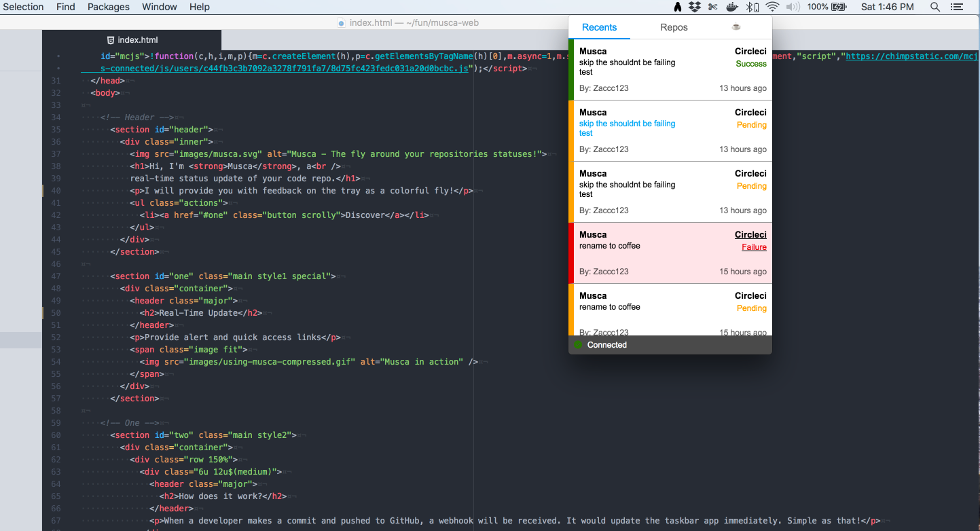Open Spotlight search via the magnifier icon
Viewport: 980px width, 531px height.
(x=935, y=7)
